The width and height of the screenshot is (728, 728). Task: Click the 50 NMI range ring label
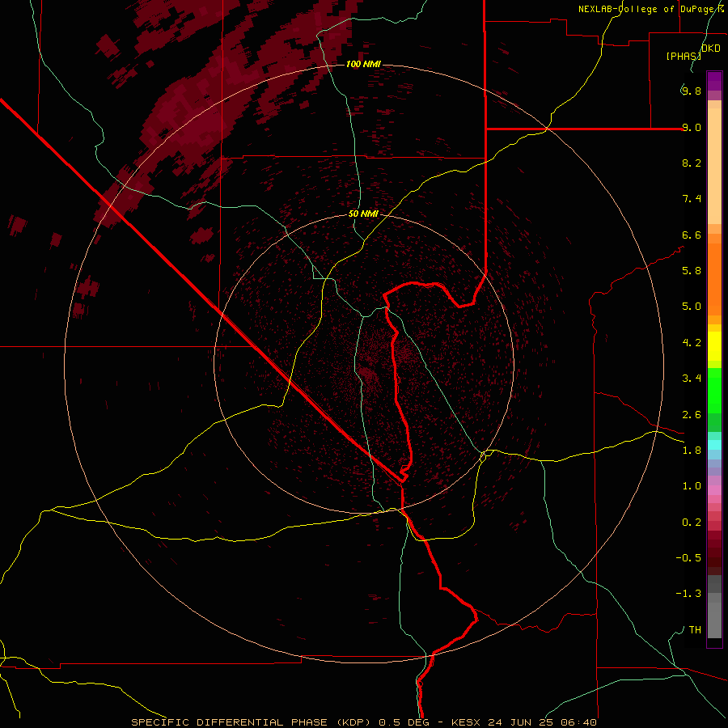(363, 214)
